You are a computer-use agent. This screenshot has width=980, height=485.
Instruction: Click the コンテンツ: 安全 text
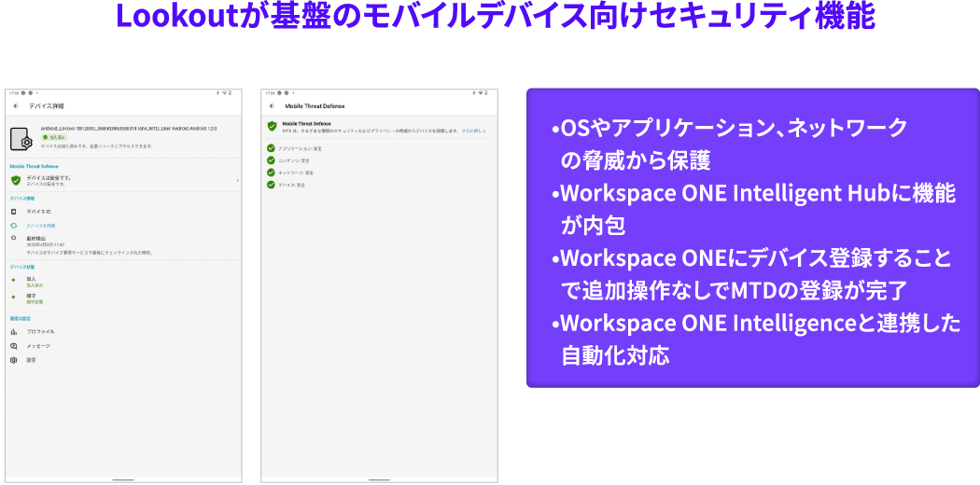pyautogui.click(x=294, y=160)
